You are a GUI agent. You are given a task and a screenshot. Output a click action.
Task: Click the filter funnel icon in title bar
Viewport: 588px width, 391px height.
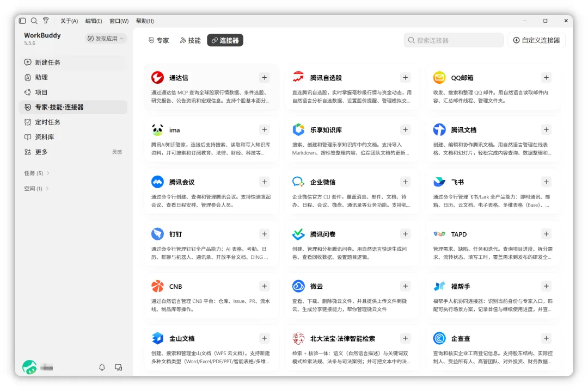tap(46, 21)
